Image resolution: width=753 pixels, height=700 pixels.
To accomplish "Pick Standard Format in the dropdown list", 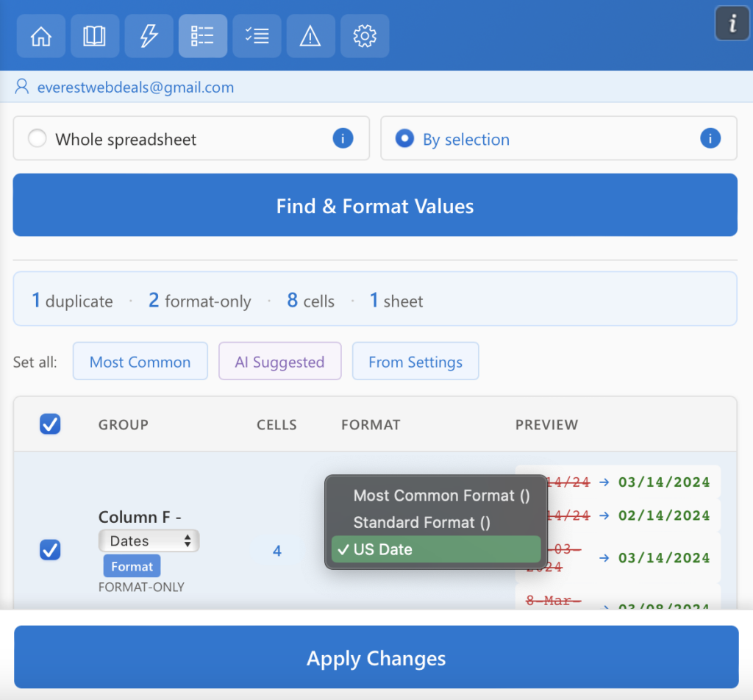I will tap(421, 523).
